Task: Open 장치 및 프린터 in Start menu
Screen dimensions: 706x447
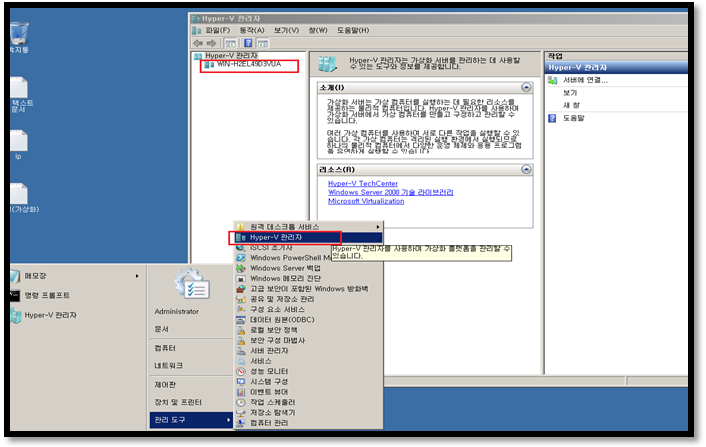Action: pyautogui.click(x=178, y=402)
